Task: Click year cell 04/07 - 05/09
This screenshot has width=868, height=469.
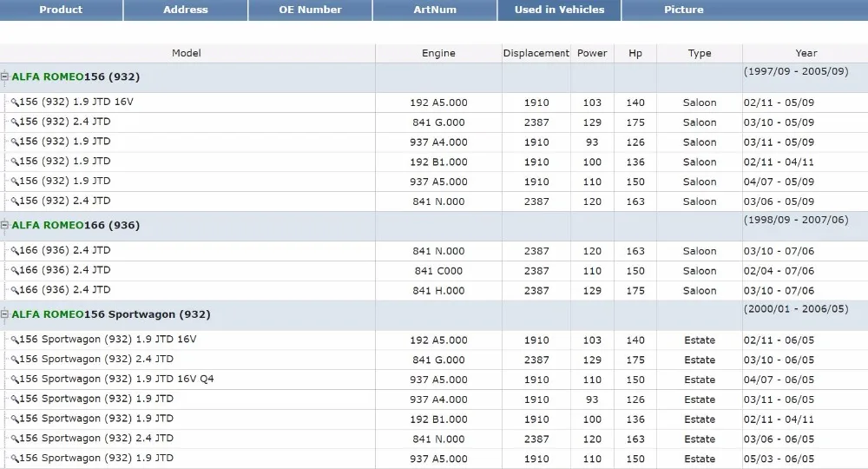Action: (x=779, y=182)
